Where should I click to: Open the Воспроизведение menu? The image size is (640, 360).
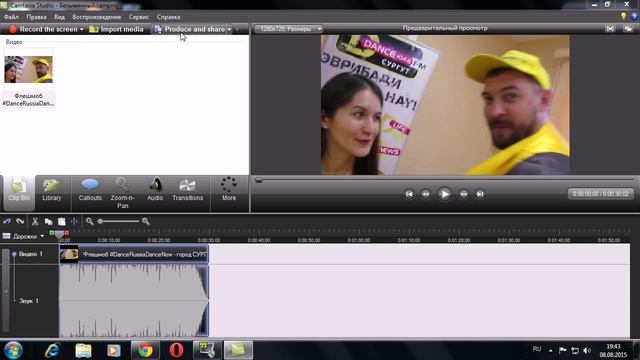[x=97, y=17]
